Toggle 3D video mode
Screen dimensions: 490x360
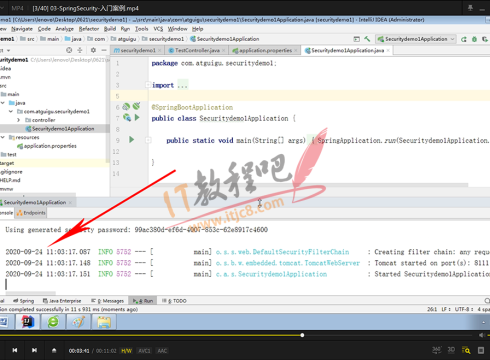coord(451,350)
